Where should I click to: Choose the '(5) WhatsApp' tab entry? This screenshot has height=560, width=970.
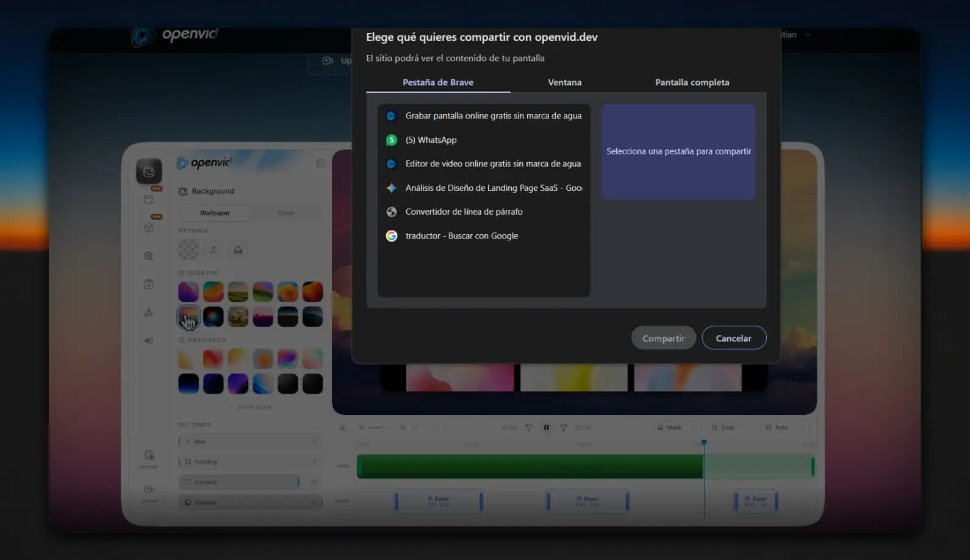point(484,140)
